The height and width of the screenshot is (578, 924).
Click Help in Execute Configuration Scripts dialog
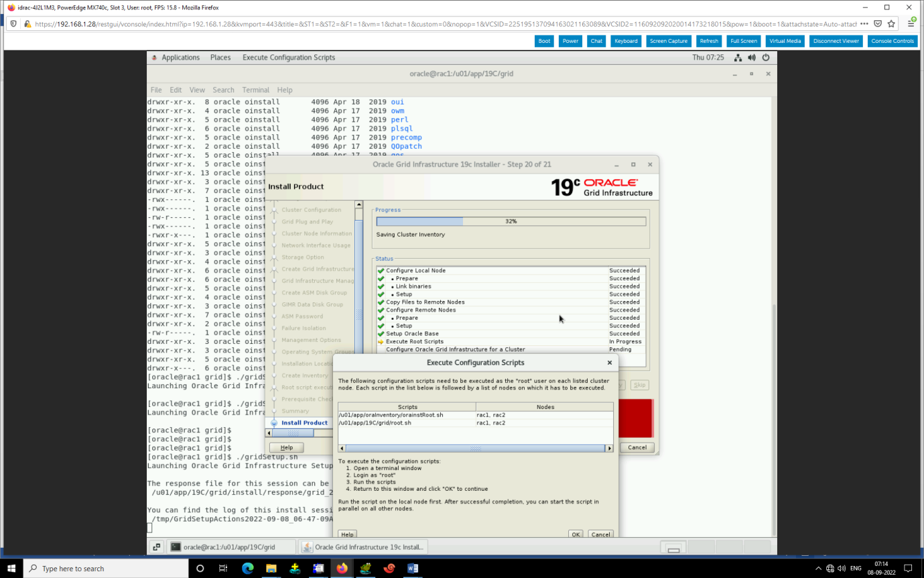[347, 534]
